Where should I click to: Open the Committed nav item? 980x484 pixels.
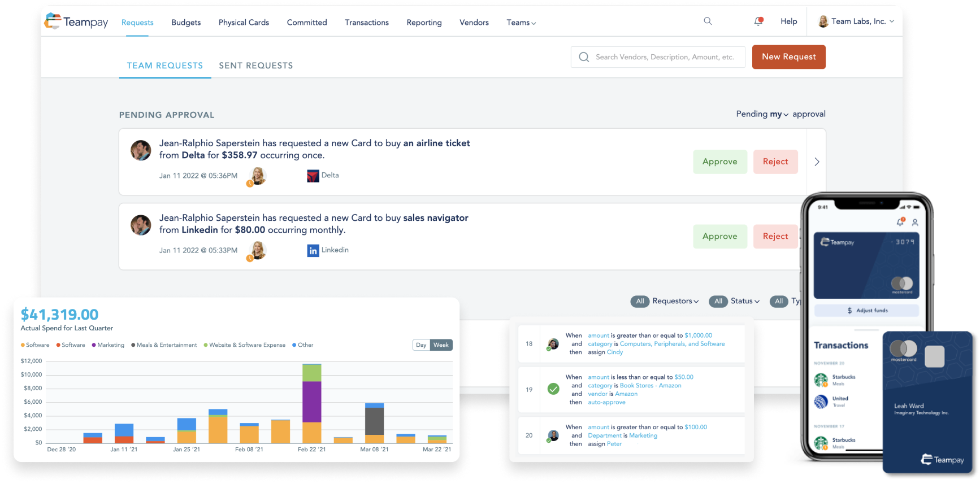307,23
